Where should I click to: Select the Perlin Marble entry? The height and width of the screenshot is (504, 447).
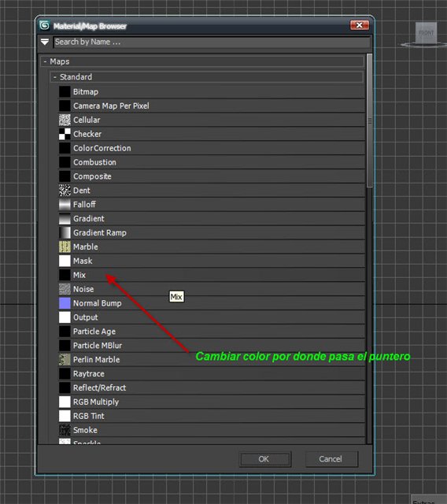click(212, 360)
